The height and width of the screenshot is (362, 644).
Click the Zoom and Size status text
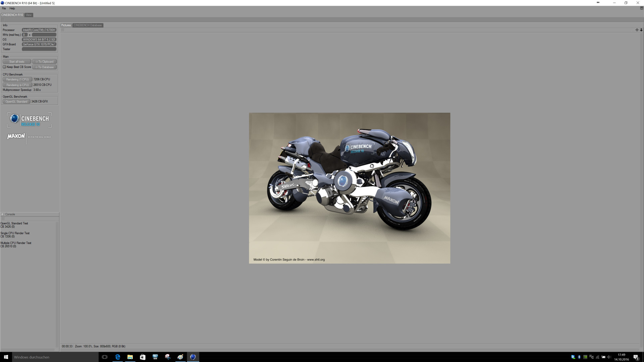tap(100, 346)
